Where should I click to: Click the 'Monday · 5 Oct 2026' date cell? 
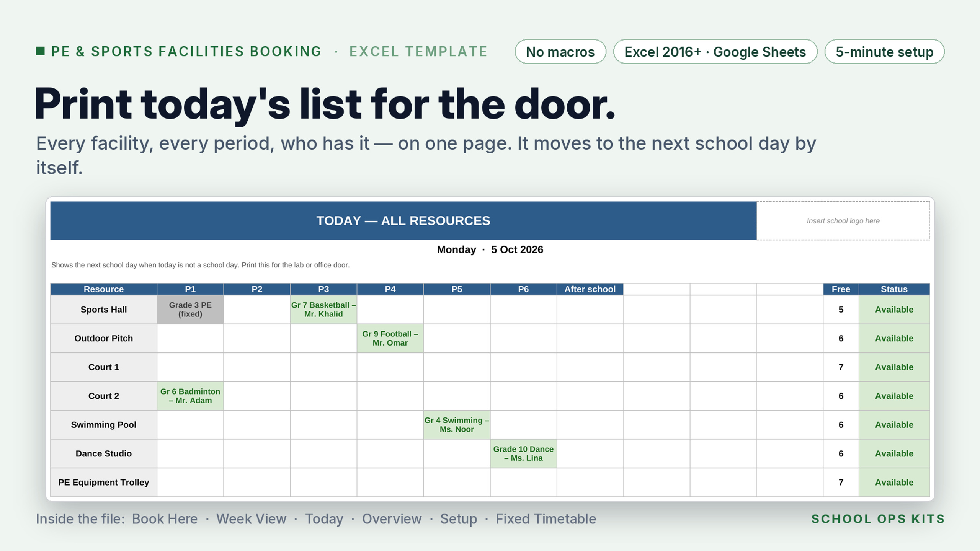(x=490, y=249)
